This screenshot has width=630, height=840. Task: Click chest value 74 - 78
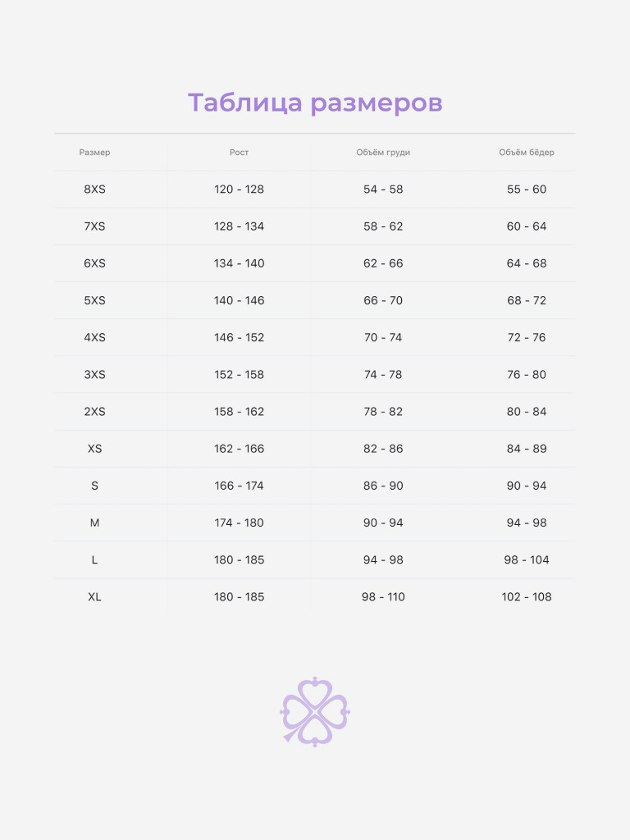point(383,375)
